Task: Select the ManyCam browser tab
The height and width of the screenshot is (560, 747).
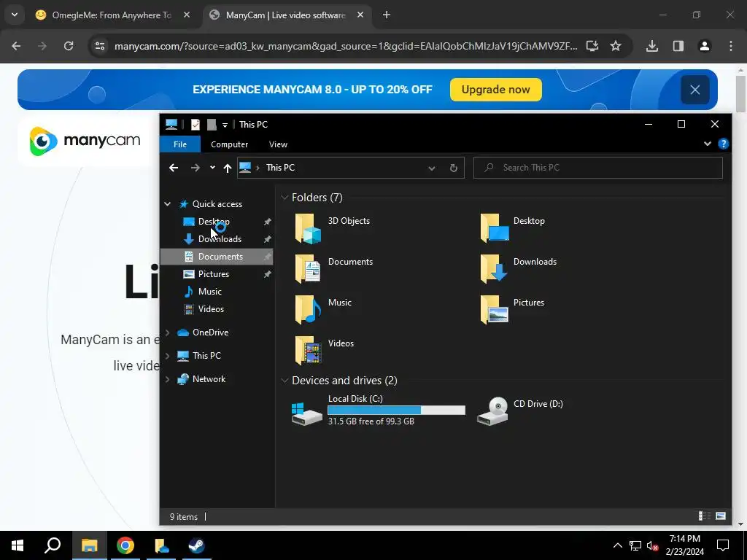Action: 286,15
